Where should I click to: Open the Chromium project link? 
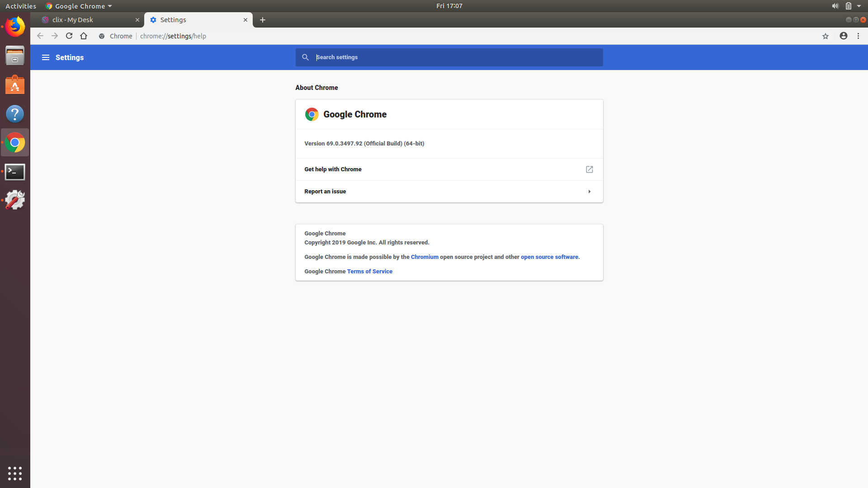click(x=424, y=257)
